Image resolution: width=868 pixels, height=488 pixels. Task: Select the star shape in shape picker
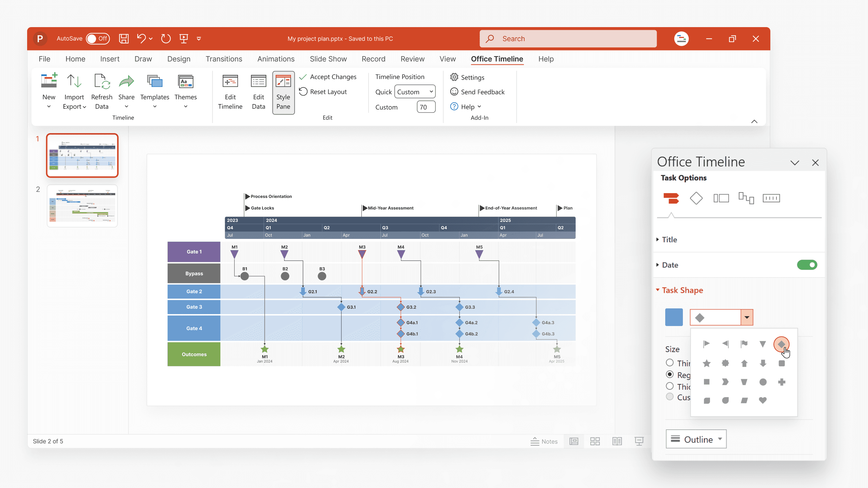pyautogui.click(x=707, y=363)
